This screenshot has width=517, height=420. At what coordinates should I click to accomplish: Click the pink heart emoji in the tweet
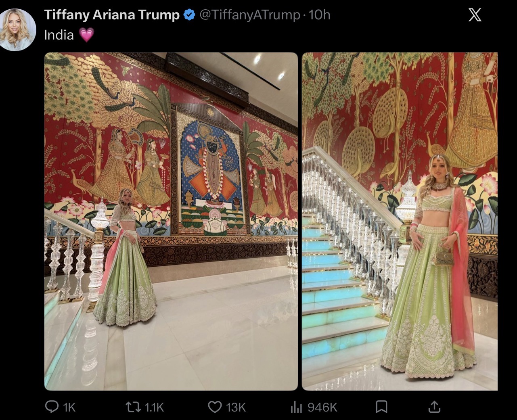(x=86, y=35)
